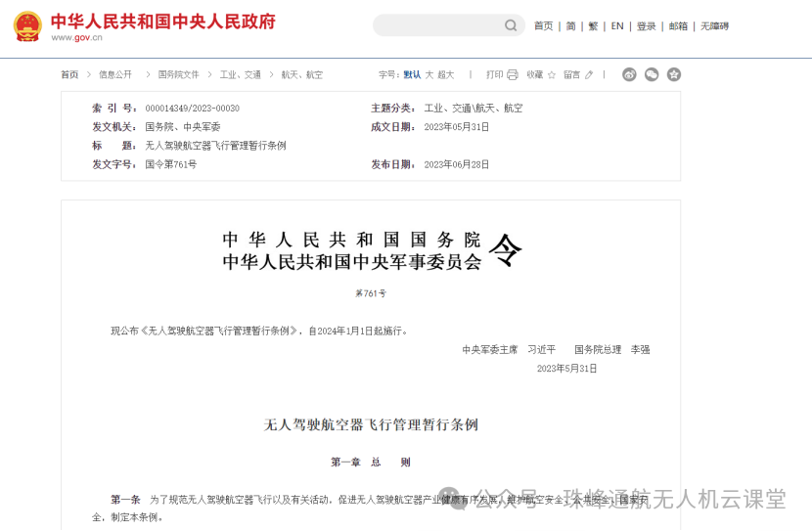
Task: Click the large 令 character
Action: (x=505, y=250)
